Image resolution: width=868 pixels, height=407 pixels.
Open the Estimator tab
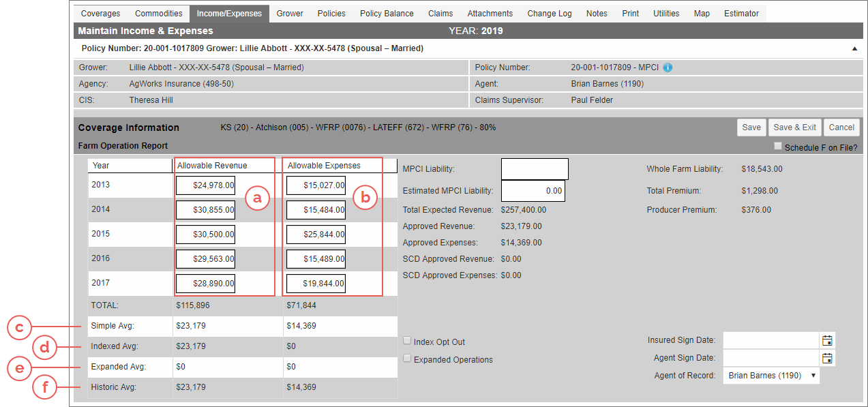[x=741, y=14]
